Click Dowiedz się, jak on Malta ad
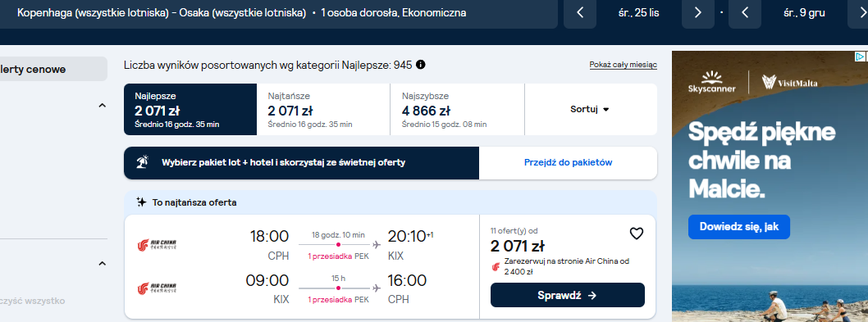 pos(739,227)
